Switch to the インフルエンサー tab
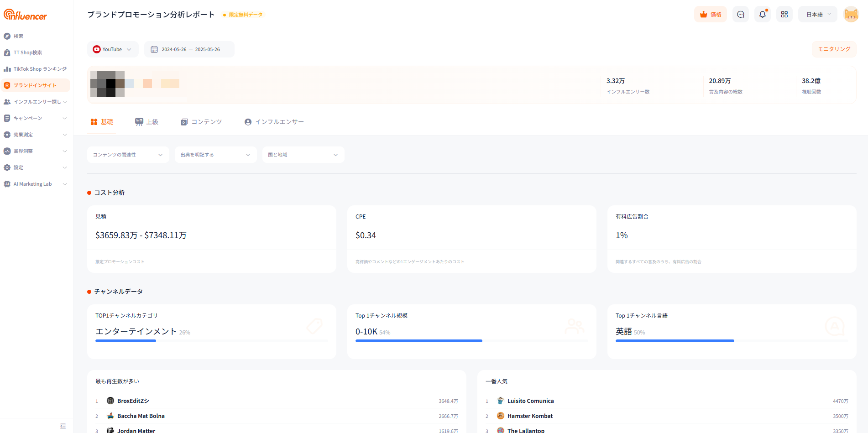868x433 pixels. click(274, 122)
